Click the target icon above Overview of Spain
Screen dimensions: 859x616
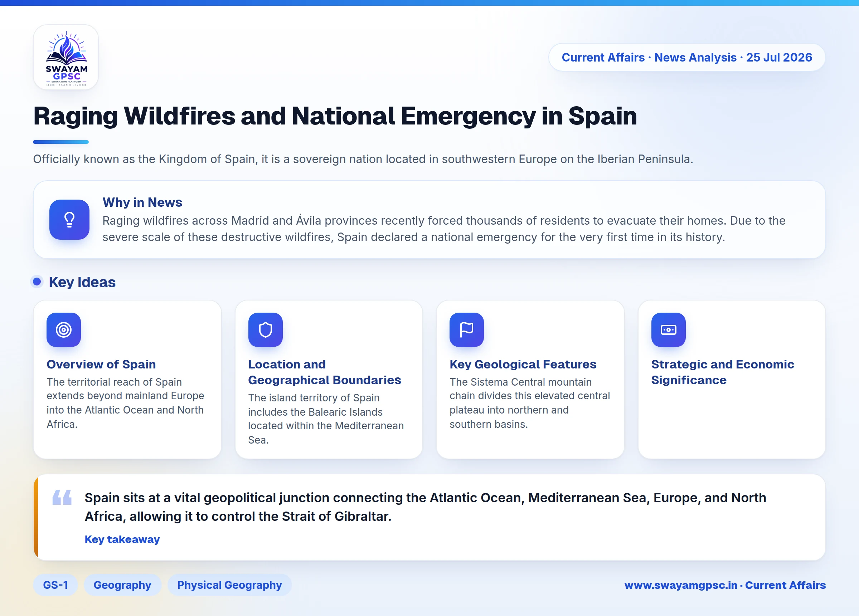[64, 330]
